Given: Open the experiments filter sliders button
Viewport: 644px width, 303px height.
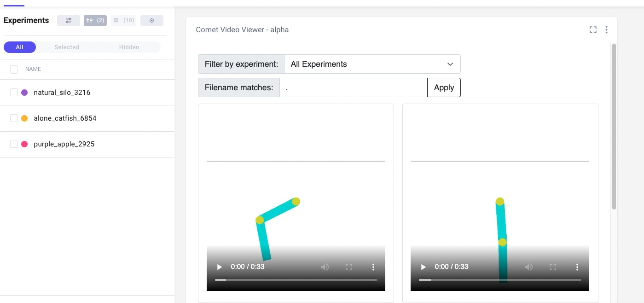Looking at the screenshot, I should pyautogui.click(x=69, y=20).
